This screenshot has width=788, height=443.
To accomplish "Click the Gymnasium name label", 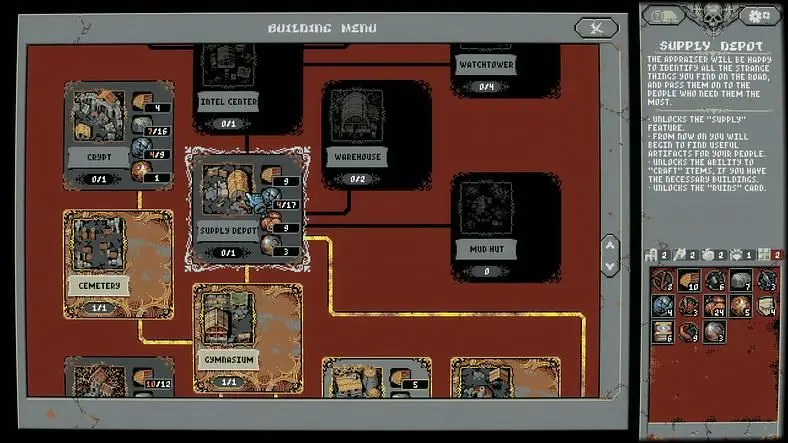I will [x=229, y=360].
